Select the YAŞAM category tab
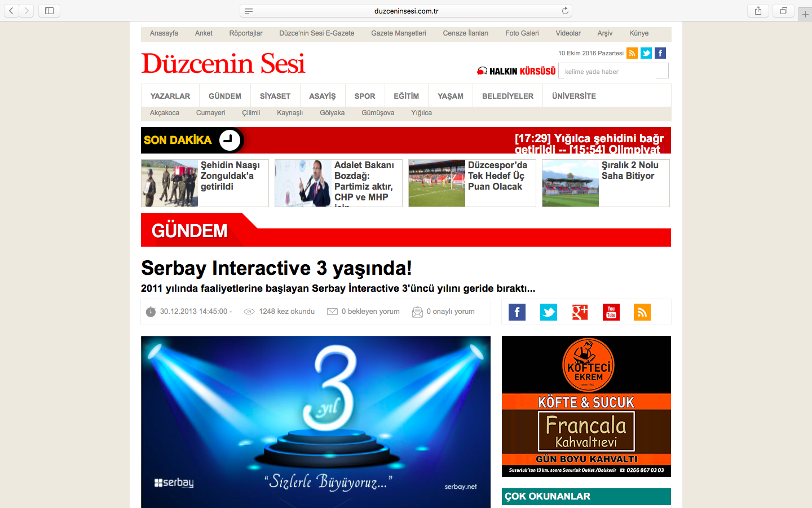The height and width of the screenshot is (508, 812). (x=451, y=96)
